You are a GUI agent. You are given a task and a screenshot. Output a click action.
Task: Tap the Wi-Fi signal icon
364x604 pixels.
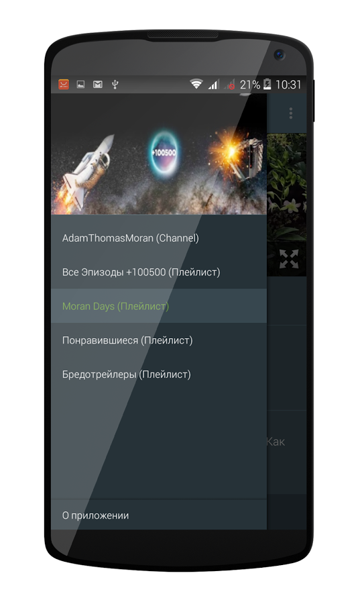[x=196, y=84]
